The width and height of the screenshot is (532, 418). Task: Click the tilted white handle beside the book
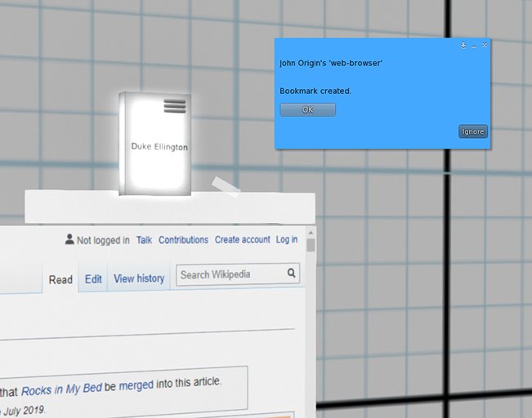[226, 187]
